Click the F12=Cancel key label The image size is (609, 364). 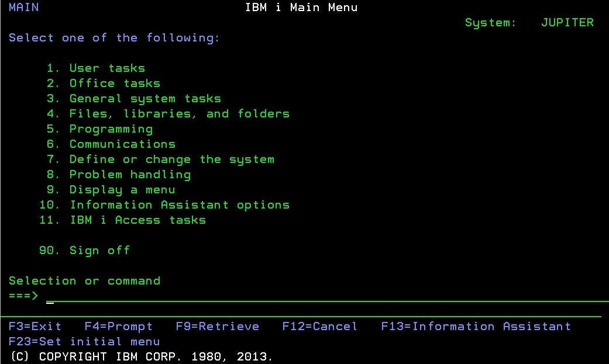319,327
